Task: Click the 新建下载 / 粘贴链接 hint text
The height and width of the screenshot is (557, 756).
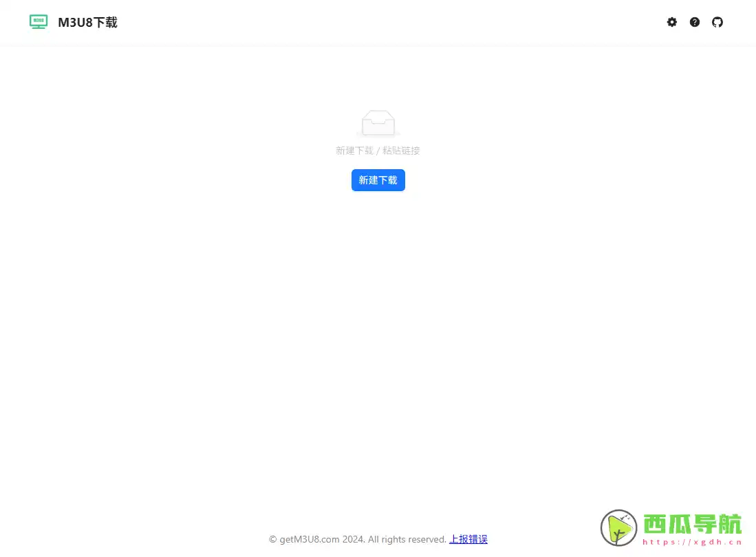Action: (378, 150)
